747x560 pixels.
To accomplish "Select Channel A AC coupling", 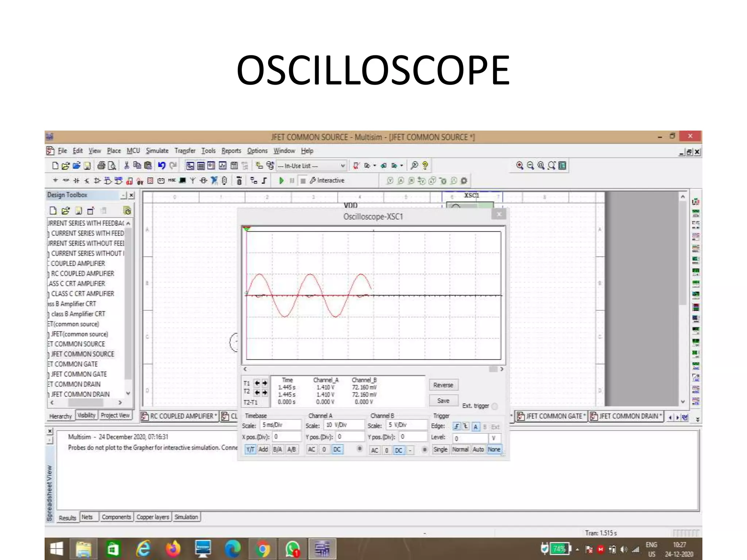I will tap(311, 450).
